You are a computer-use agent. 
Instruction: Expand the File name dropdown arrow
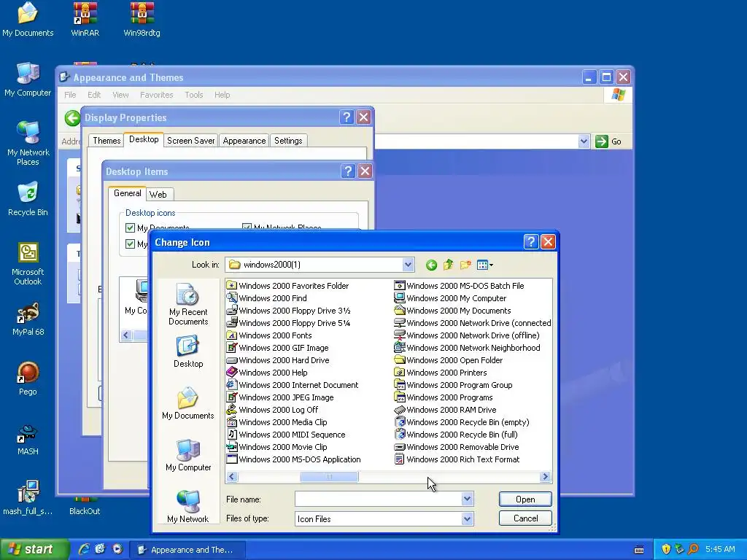click(x=468, y=499)
